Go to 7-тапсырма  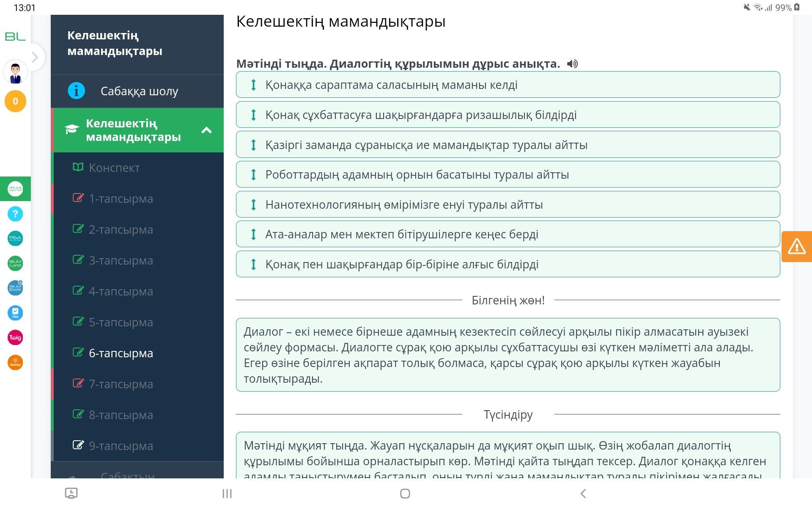click(121, 384)
